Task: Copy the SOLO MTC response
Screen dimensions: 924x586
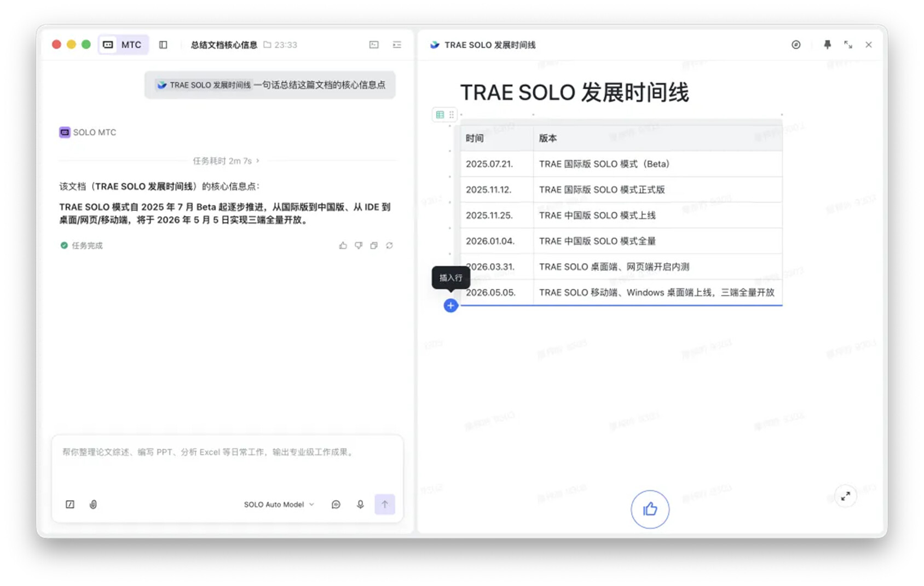Action: pos(374,246)
